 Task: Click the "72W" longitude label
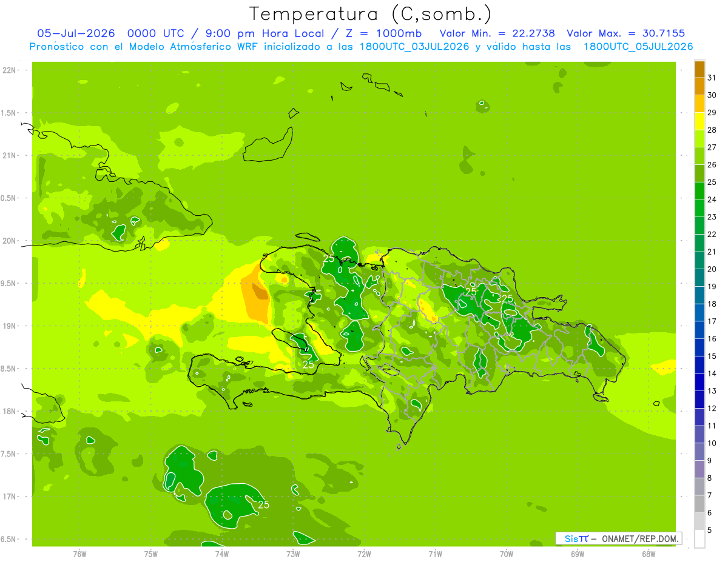[x=364, y=554]
